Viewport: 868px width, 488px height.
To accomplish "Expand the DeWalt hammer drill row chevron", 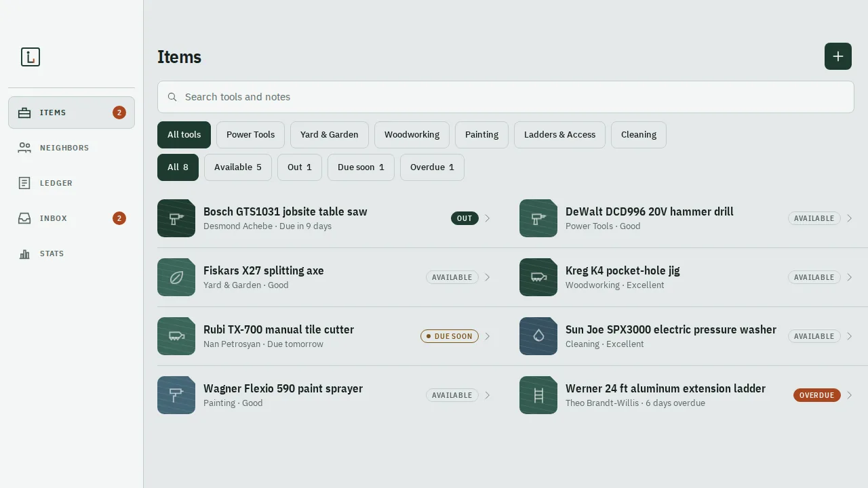I will tap(850, 218).
